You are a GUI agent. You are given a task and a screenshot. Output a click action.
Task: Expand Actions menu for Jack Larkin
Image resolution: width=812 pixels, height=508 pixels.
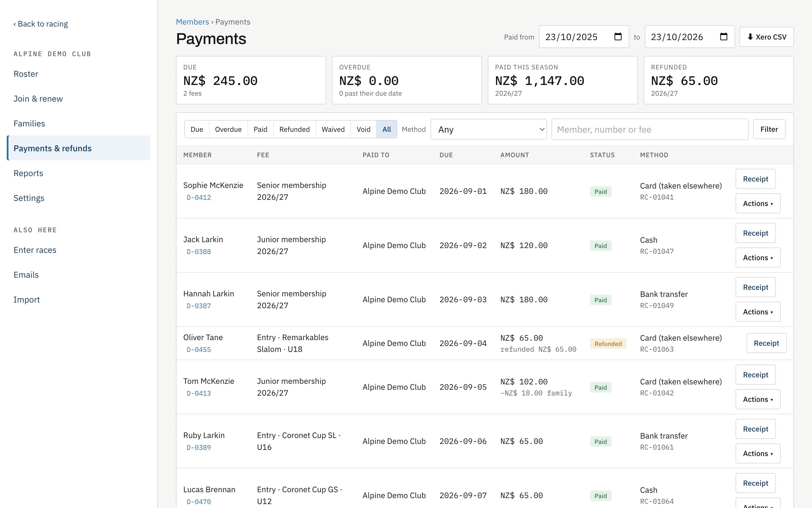[758, 258]
